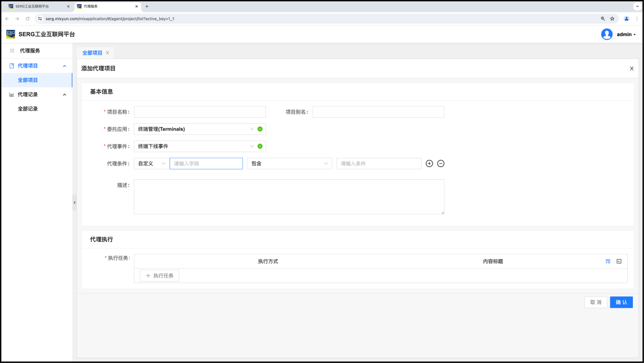Click the 执行任务 add button
Image resolution: width=644 pixels, height=363 pixels.
pyautogui.click(x=159, y=275)
